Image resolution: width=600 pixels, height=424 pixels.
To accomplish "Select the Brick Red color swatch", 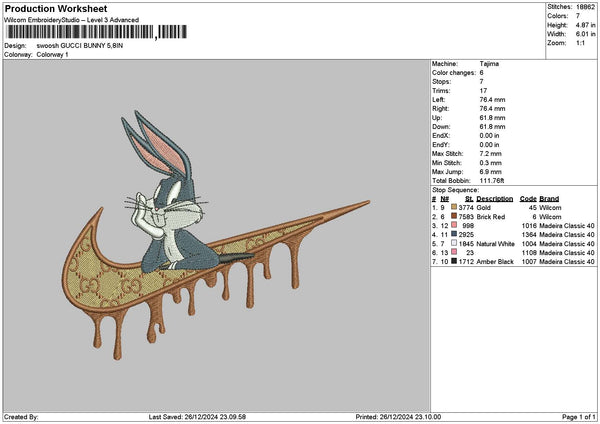I will pyautogui.click(x=455, y=217).
